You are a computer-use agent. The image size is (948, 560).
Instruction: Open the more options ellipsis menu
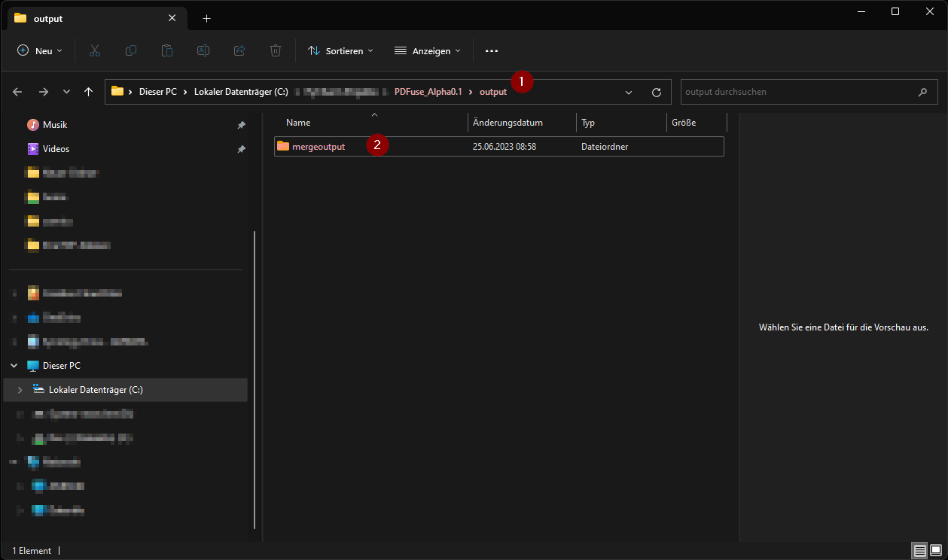[x=492, y=50]
